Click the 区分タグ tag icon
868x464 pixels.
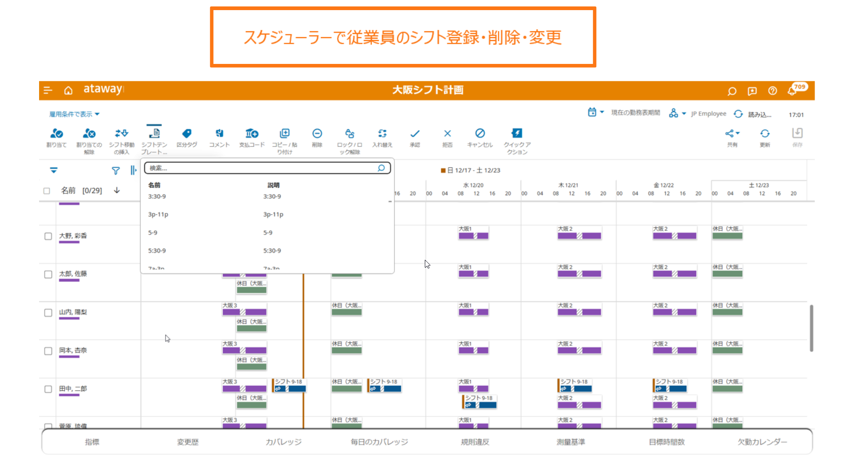[187, 134]
